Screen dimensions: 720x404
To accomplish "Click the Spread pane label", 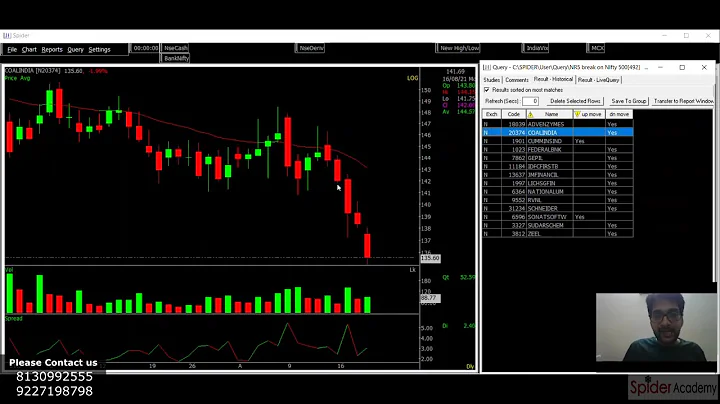I will [x=14, y=318].
